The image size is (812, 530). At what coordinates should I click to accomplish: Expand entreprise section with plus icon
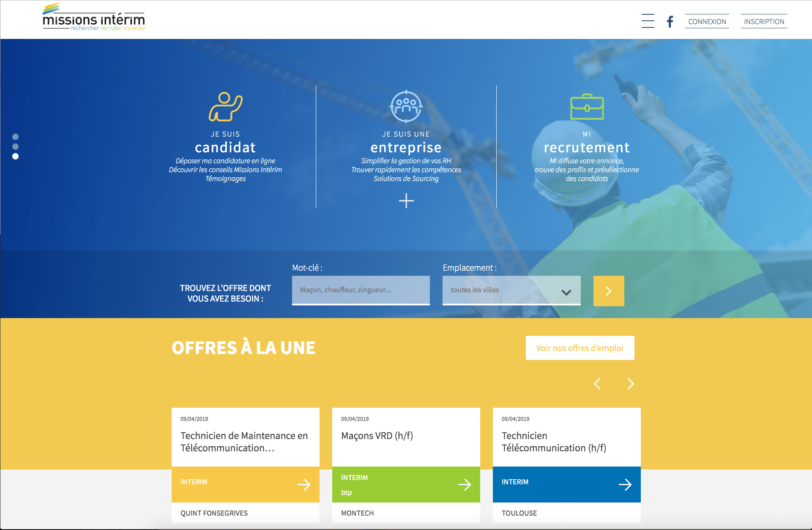tap(406, 200)
